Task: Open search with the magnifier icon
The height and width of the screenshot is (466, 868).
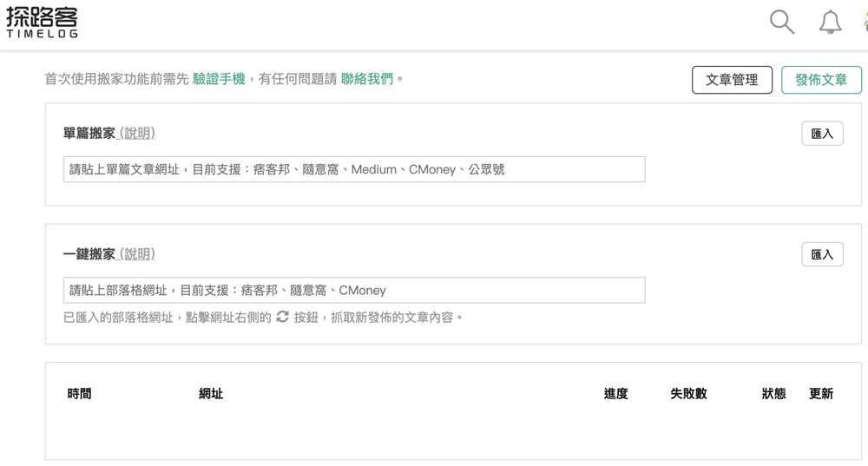Action: [x=782, y=23]
